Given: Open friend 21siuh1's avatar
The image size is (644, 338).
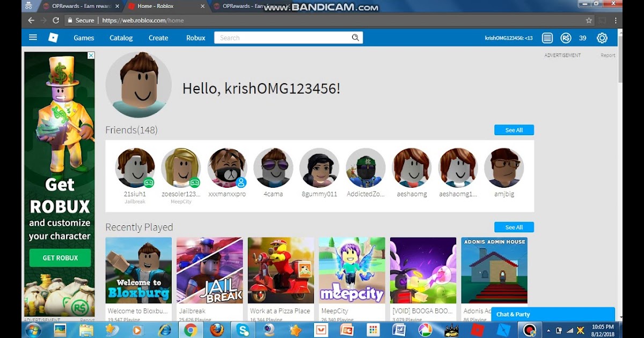Looking at the screenshot, I should (x=135, y=168).
